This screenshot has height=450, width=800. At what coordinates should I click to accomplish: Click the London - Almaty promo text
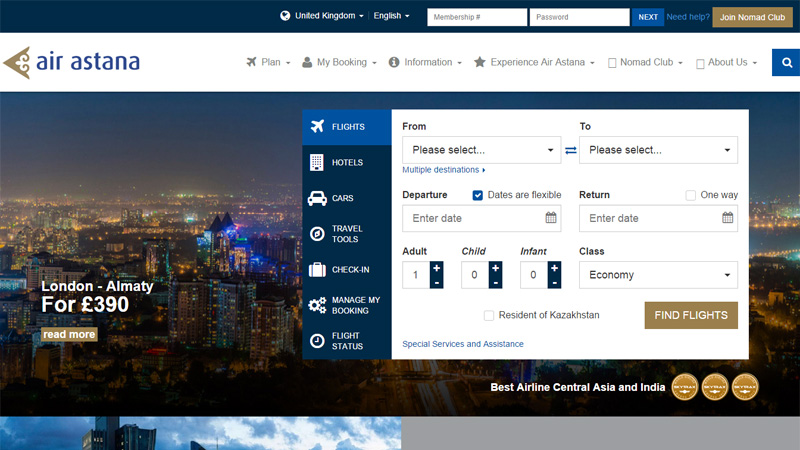coord(97,286)
